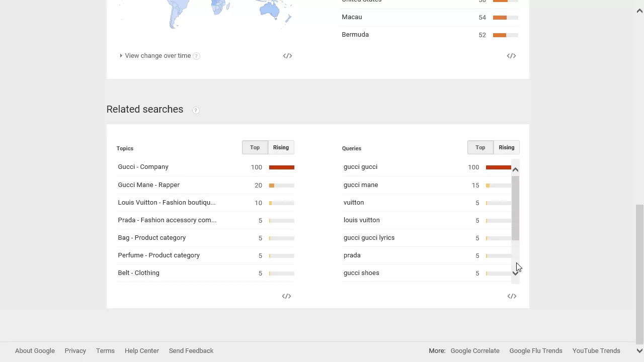Click the Queries column heading
Viewport: 644px width, 362px height.
[x=352, y=148]
